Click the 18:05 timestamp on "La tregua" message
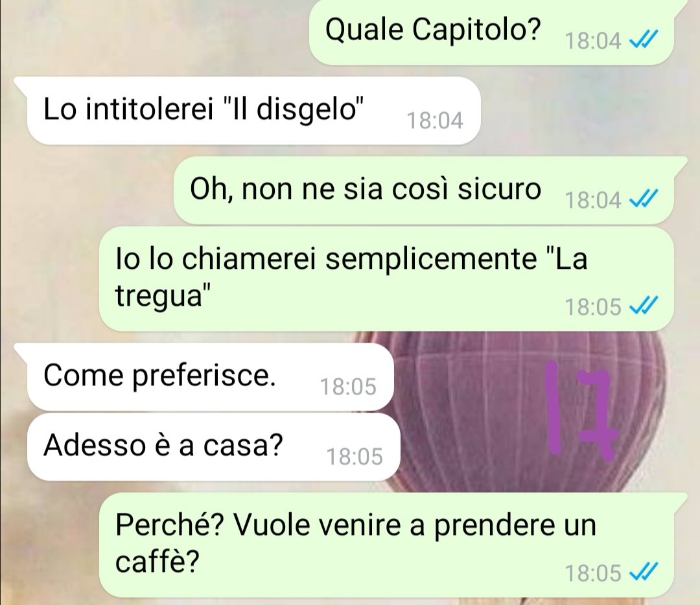 coord(593,307)
